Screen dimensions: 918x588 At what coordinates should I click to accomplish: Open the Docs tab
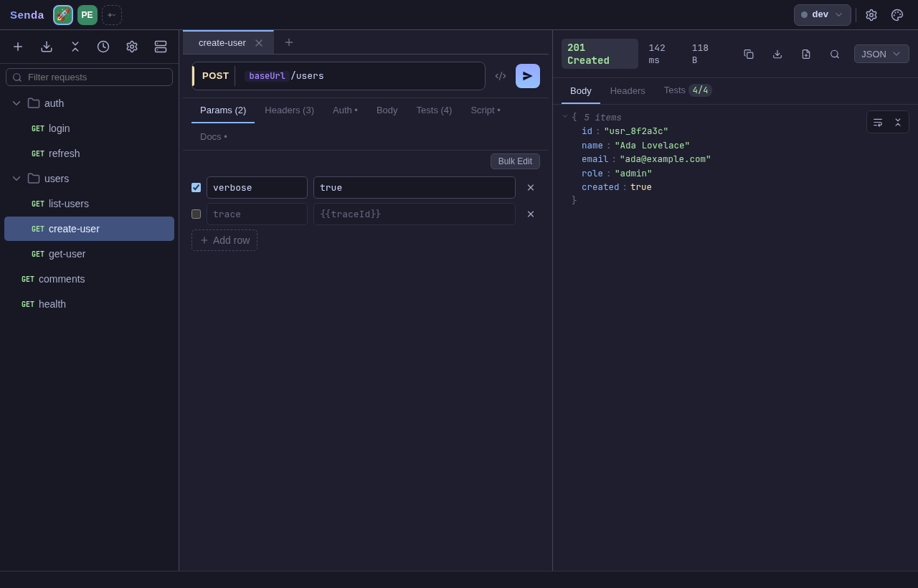click(214, 137)
